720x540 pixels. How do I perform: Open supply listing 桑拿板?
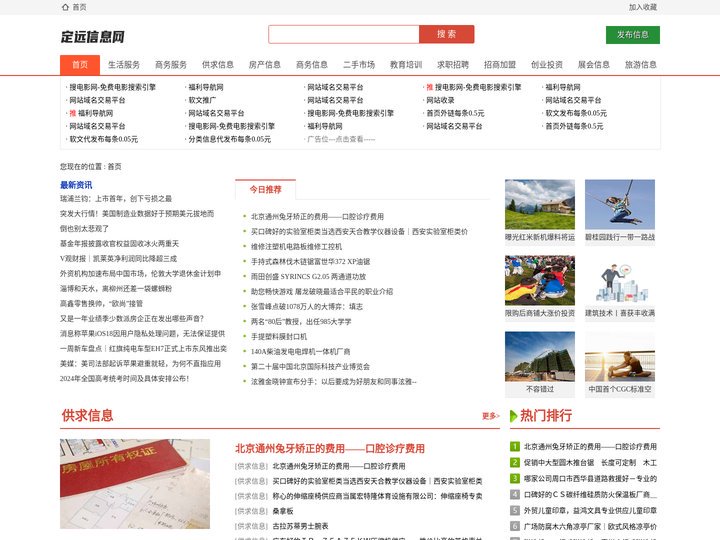point(283,511)
